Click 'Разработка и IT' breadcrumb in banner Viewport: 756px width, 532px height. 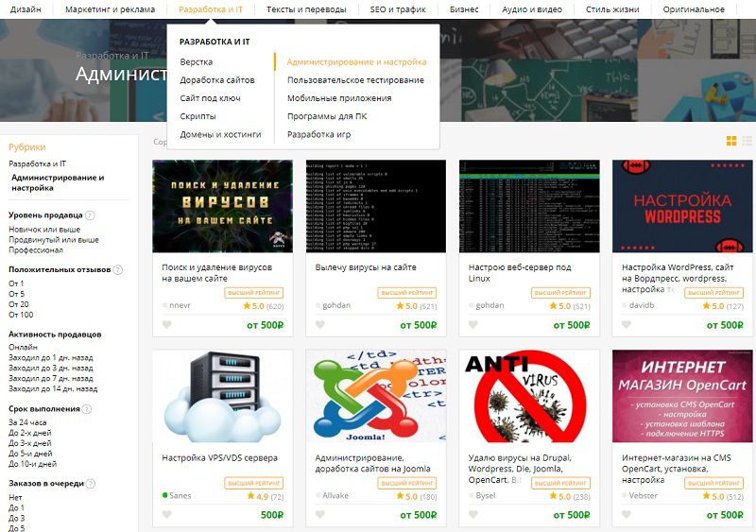112,56
